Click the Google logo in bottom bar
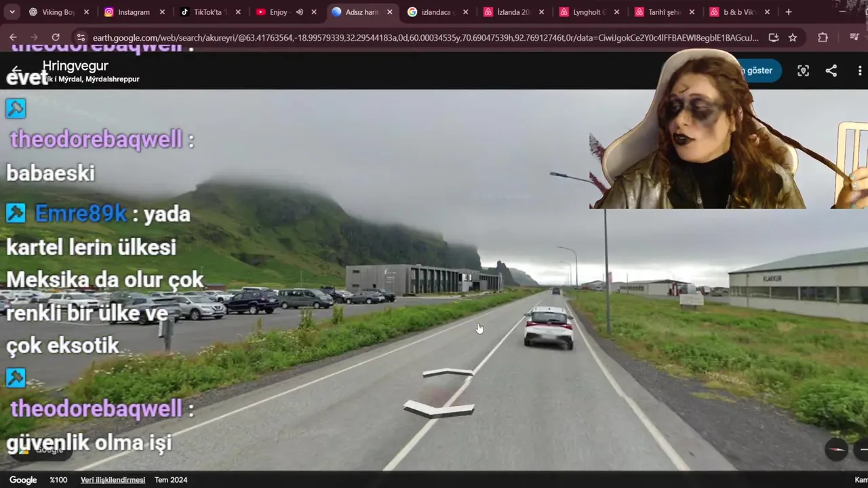This screenshot has width=868, height=488. (23, 480)
